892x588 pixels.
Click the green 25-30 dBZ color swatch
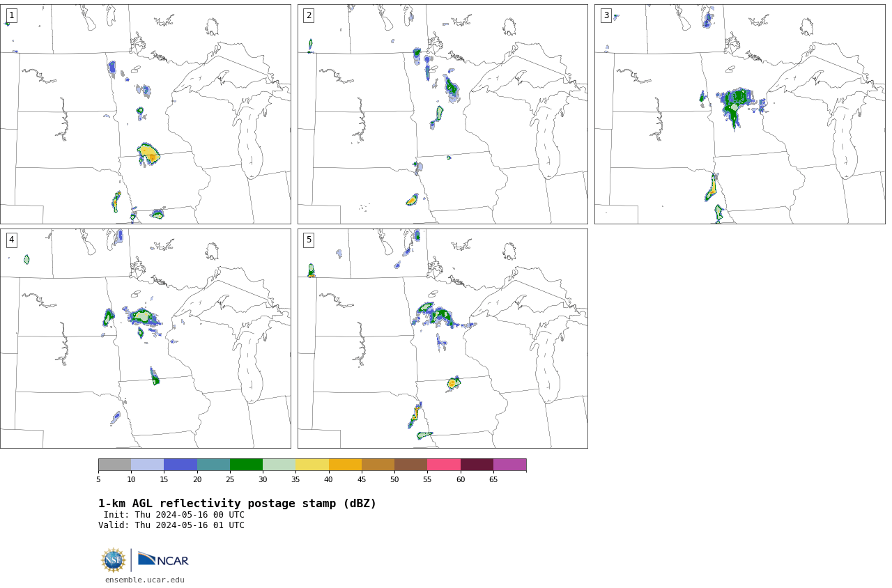(246, 465)
